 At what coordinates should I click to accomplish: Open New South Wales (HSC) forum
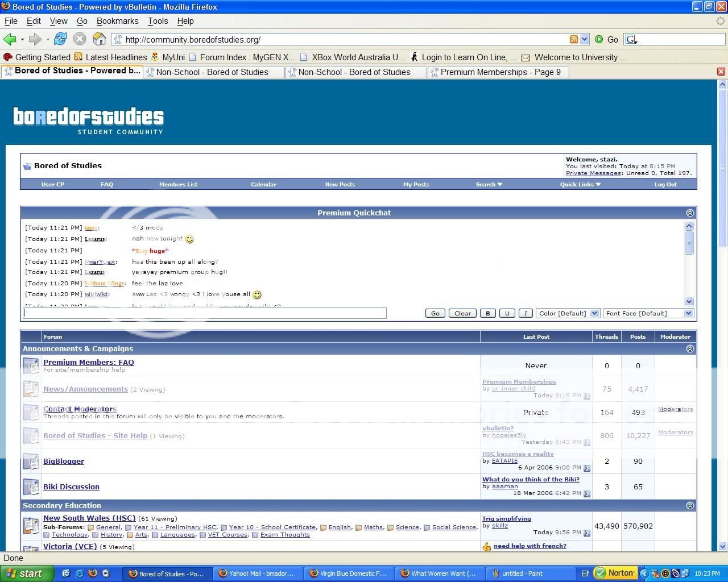pos(89,518)
